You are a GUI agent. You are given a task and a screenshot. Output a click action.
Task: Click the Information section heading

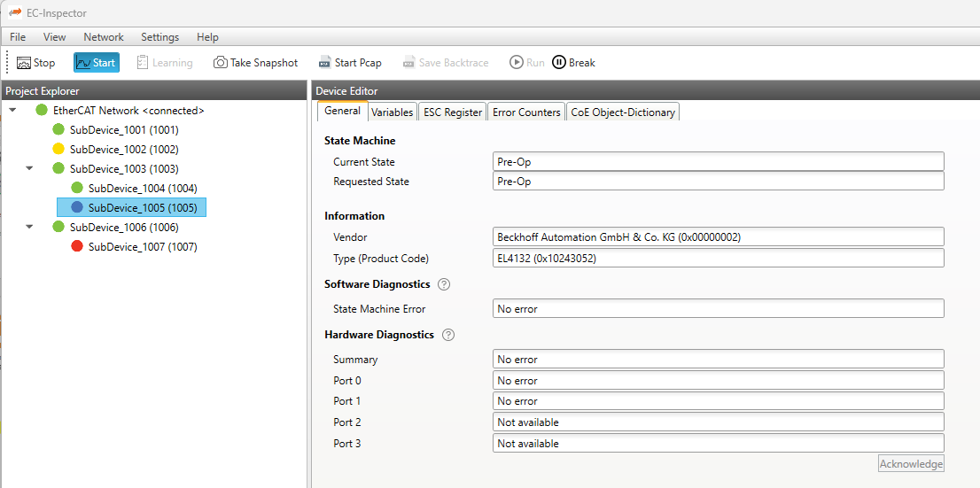[x=354, y=216]
